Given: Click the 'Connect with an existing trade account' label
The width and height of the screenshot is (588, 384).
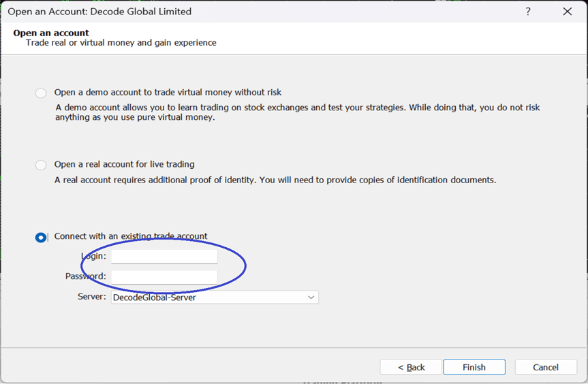Looking at the screenshot, I should (131, 236).
